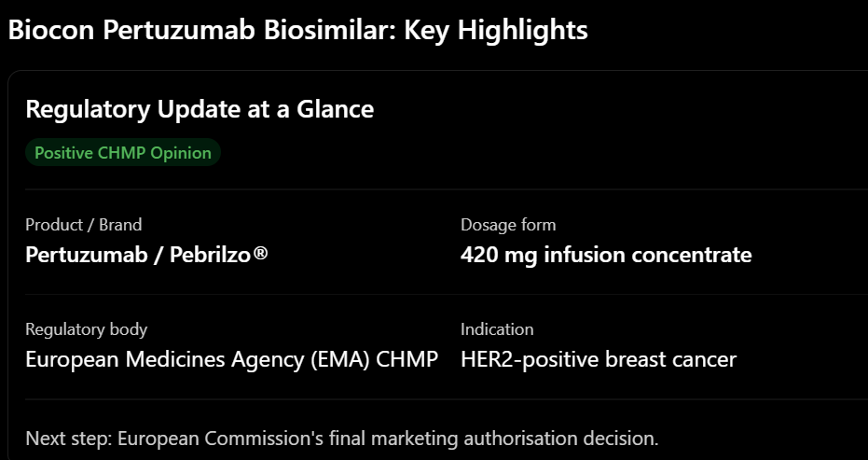
Task: Select the Biocon Pertuzumab Biosimilar heading
Action: [297, 31]
